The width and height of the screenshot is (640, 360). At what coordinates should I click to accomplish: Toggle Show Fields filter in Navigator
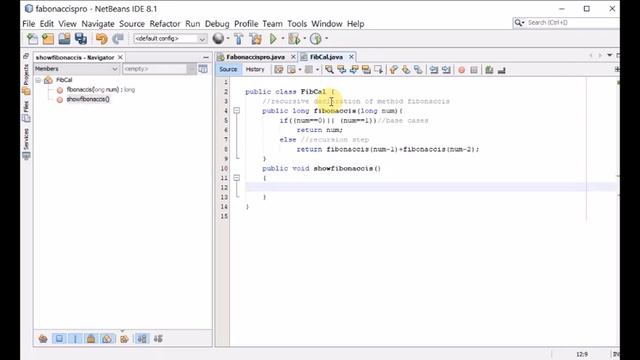point(59,339)
